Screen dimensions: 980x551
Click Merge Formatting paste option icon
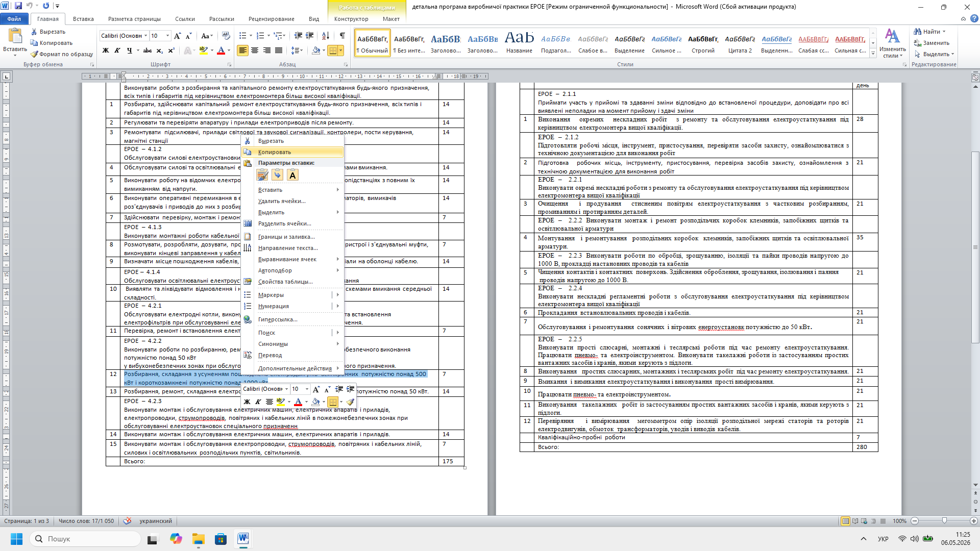[277, 175]
